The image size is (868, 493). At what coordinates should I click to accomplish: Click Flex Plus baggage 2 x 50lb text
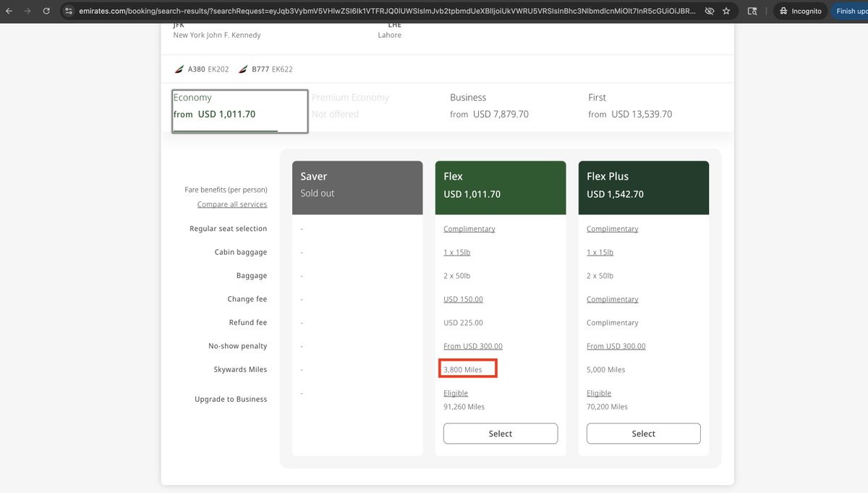click(600, 276)
